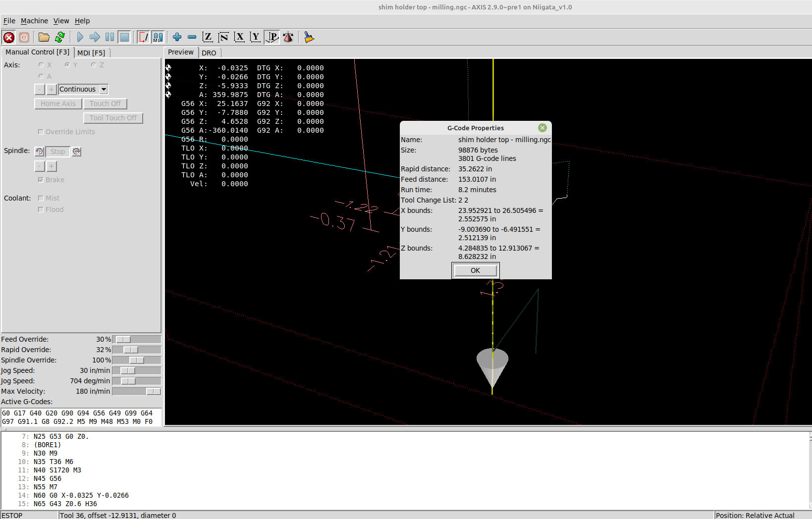Enable the Override Limits checkbox

pyautogui.click(x=41, y=132)
